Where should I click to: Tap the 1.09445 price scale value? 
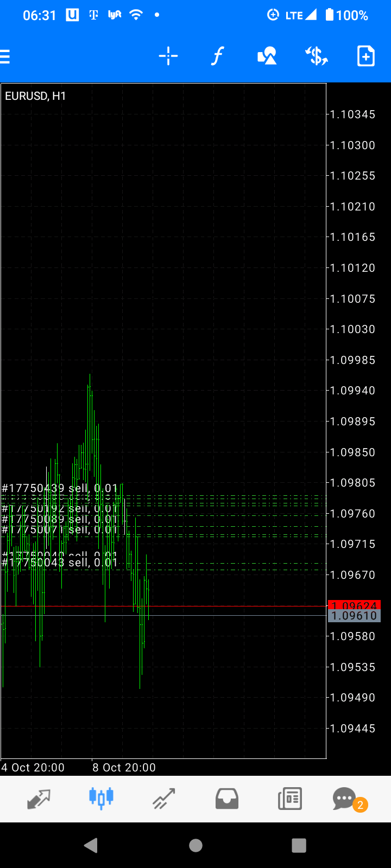pos(353,729)
